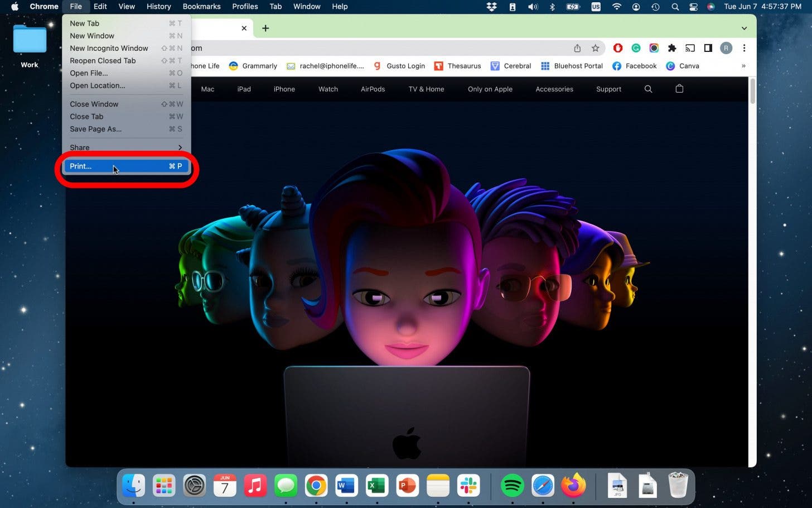The image size is (812, 508).
Task: Launch Spotify from the Dock
Action: pos(512,486)
